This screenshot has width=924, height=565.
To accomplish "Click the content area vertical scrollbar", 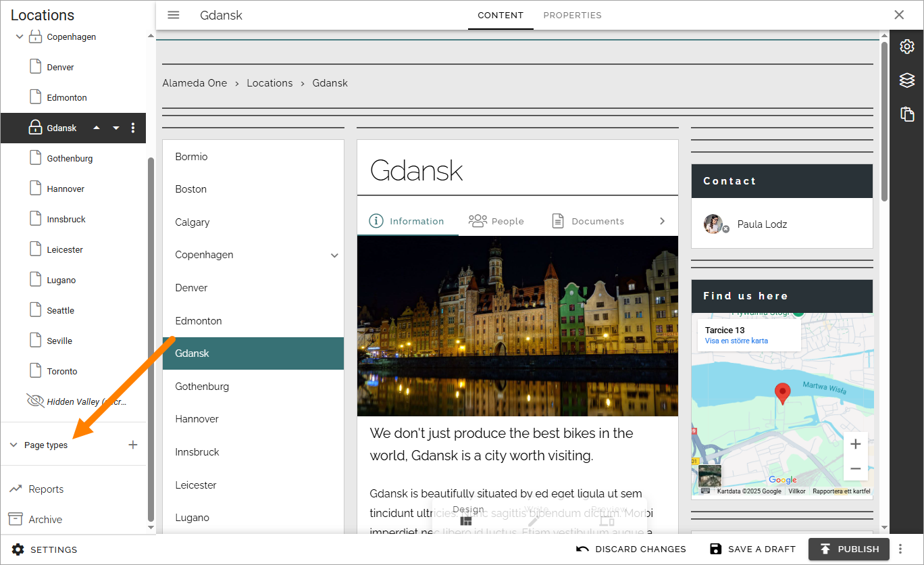I will tap(884, 122).
